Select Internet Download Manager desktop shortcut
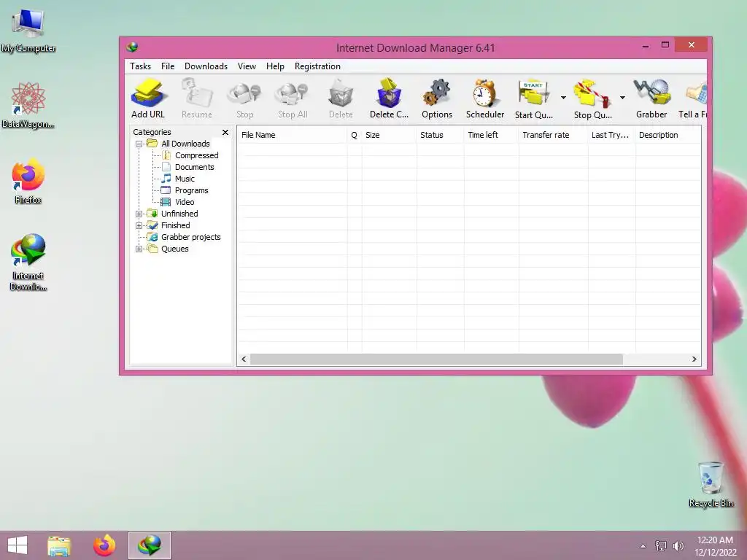This screenshot has height=560, width=747. pyautogui.click(x=28, y=262)
